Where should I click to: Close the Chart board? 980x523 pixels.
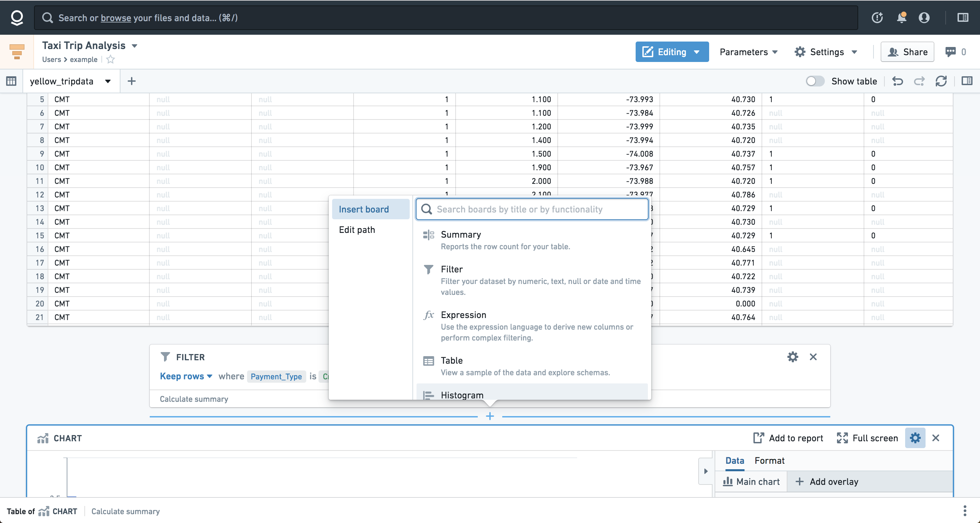936,438
